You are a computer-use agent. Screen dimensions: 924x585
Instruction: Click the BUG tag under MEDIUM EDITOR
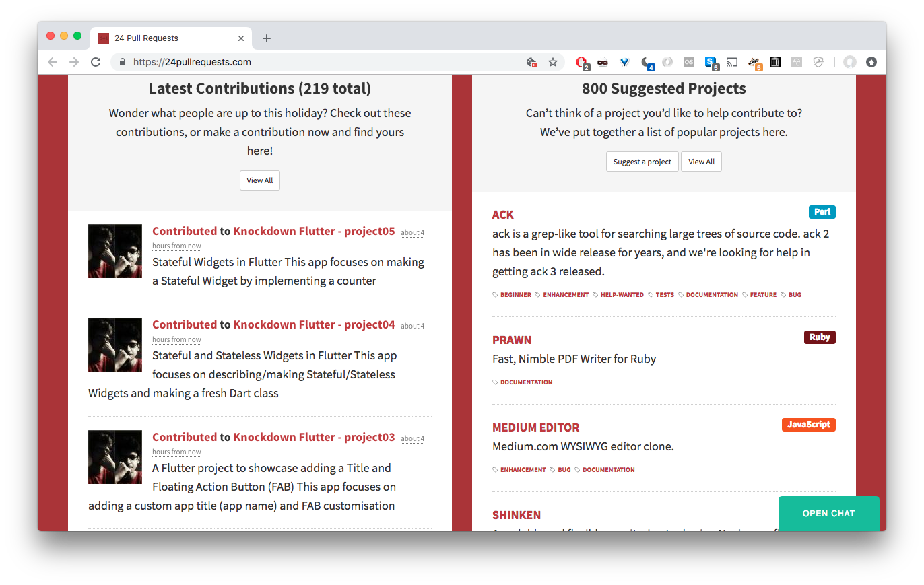(x=560, y=470)
